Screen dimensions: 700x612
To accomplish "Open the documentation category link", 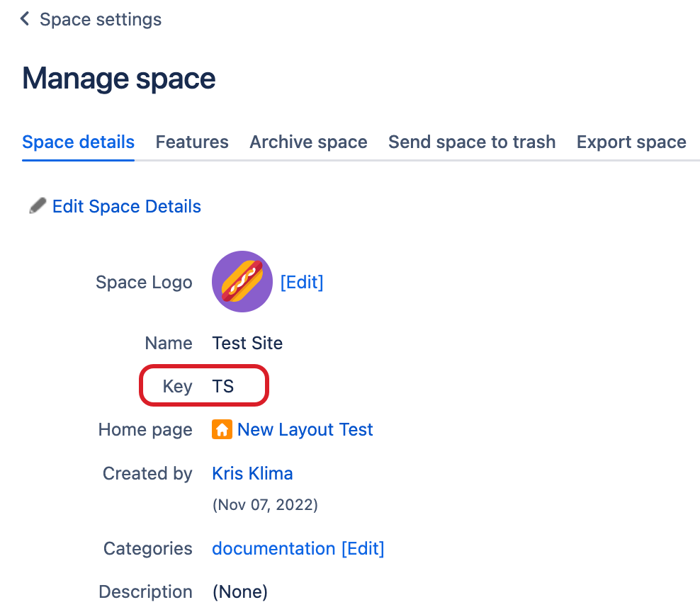I will (273, 548).
